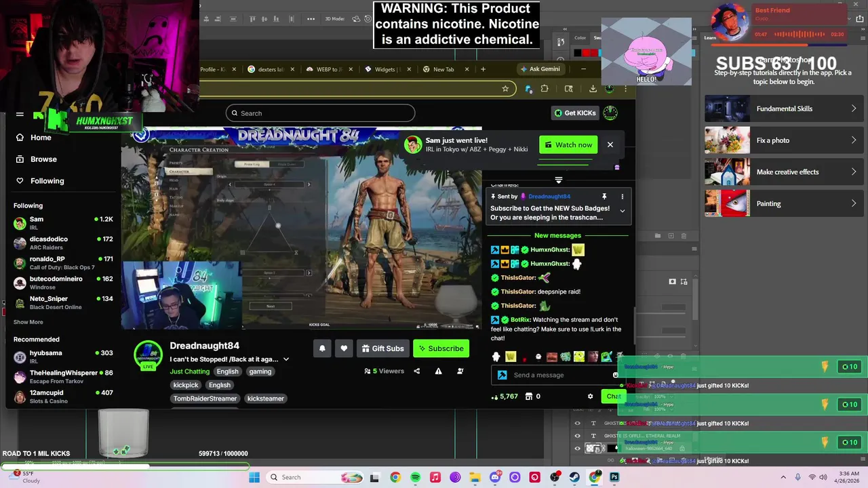Open Make creative effects tutorial in Photoshop
The image size is (868, 488).
coord(783,172)
